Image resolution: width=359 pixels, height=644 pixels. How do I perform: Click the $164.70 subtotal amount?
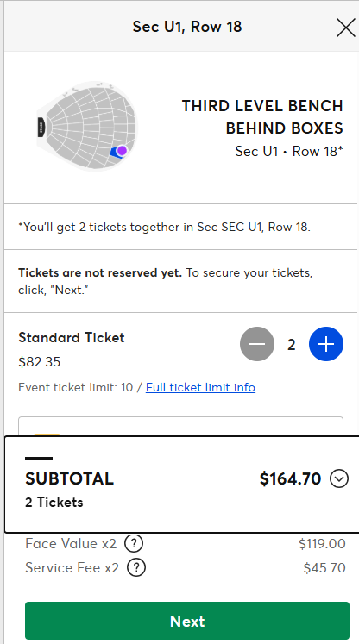(290, 478)
